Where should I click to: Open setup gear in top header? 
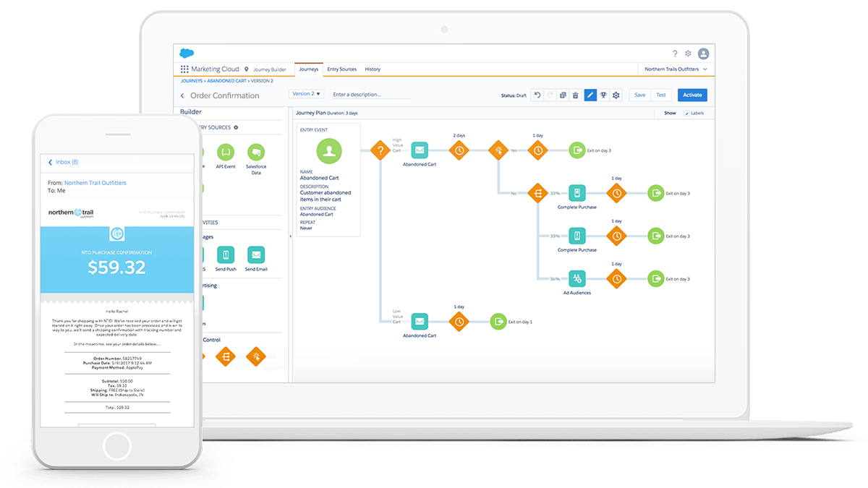click(x=688, y=53)
